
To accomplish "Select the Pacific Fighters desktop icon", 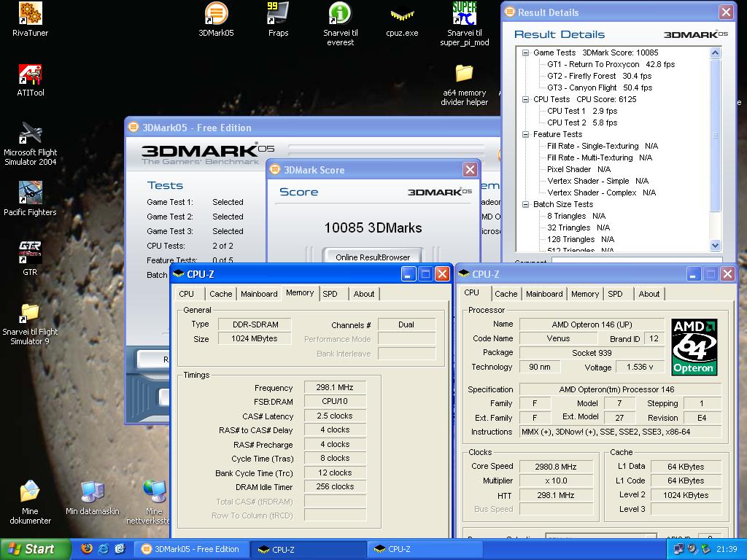I will [x=30, y=198].
